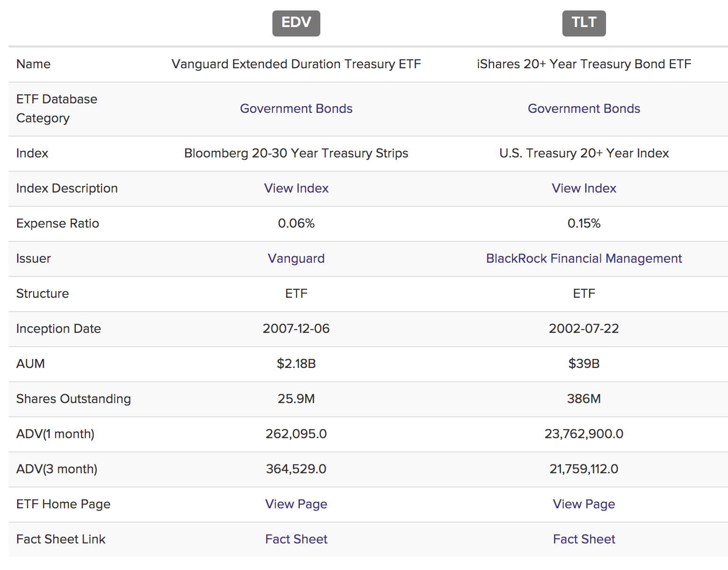Screen dimensions: 728x570
Task: Click EDV shares outstanding 25.9M
Action: (x=296, y=399)
